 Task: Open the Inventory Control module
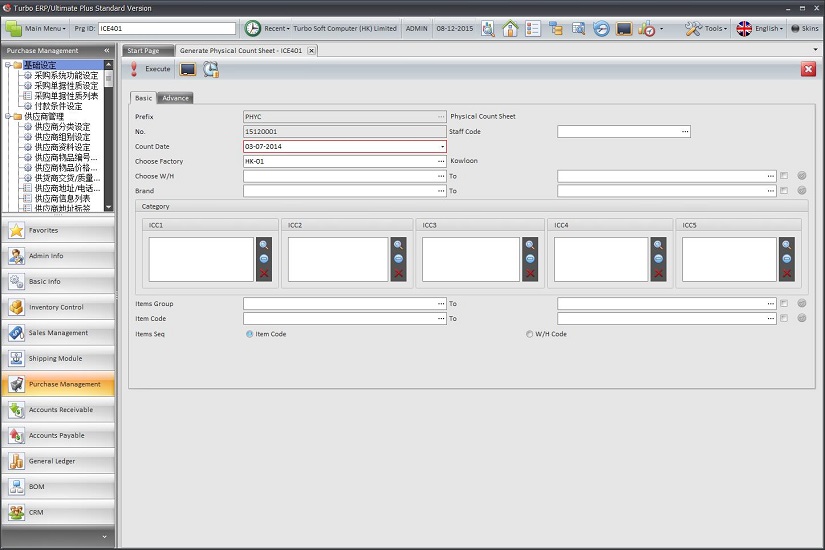(58, 307)
